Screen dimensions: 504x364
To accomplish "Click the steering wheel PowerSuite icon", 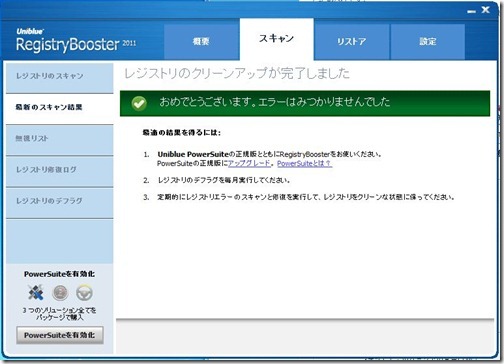I will click(x=84, y=293).
